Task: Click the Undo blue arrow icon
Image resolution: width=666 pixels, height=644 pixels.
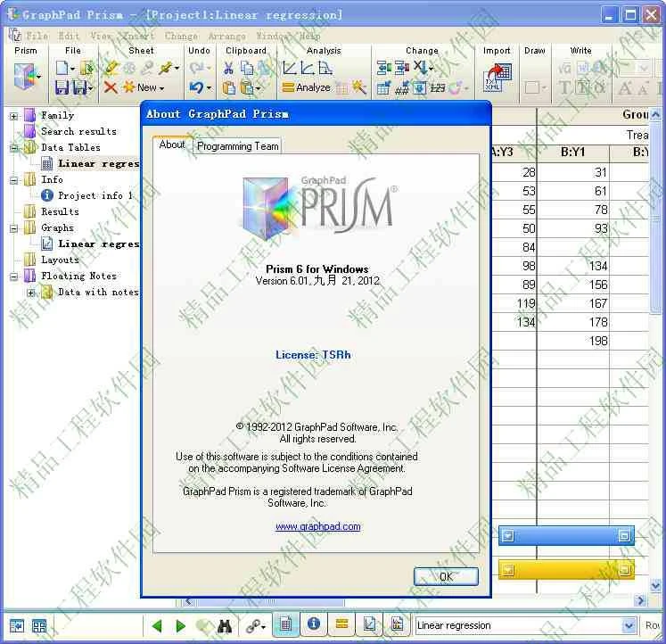Action: (x=197, y=87)
